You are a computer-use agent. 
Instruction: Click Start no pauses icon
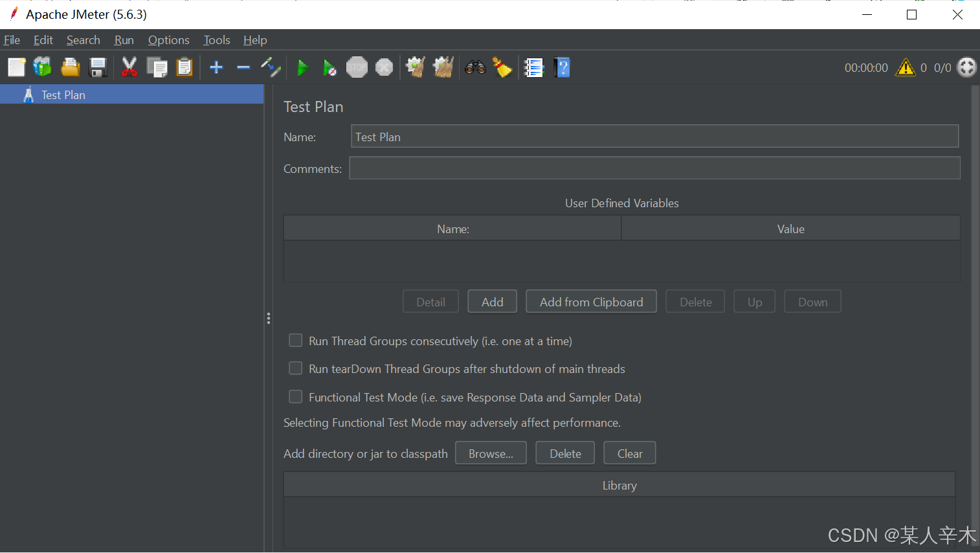329,67
